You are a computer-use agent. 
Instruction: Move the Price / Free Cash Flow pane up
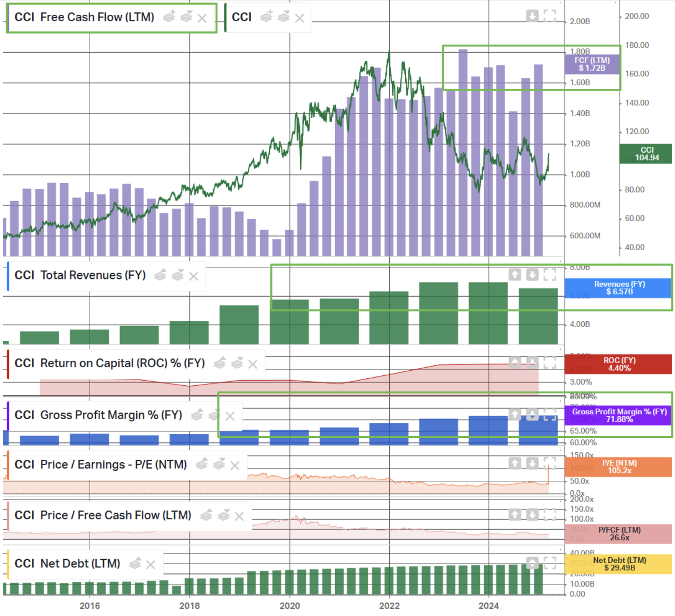tap(515, 514)
